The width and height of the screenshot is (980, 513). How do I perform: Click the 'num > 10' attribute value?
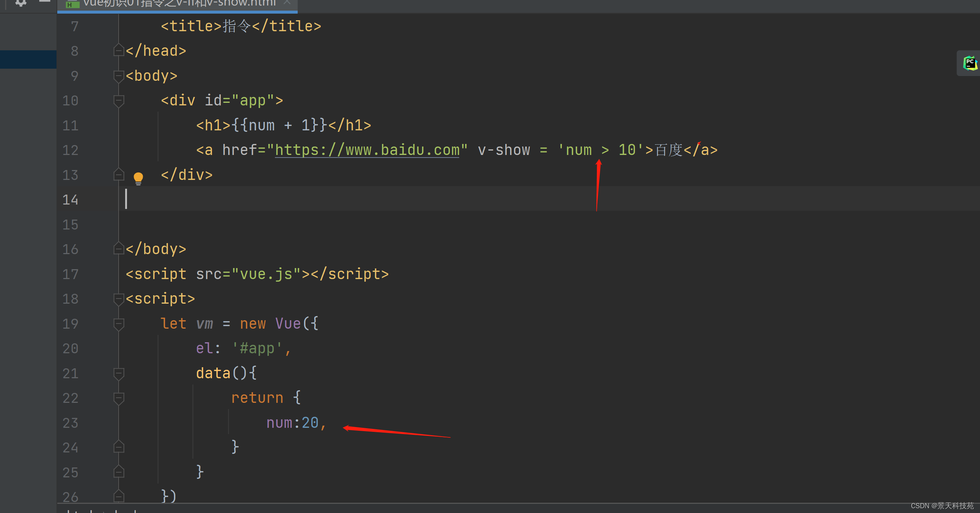(x=600, y=150)
